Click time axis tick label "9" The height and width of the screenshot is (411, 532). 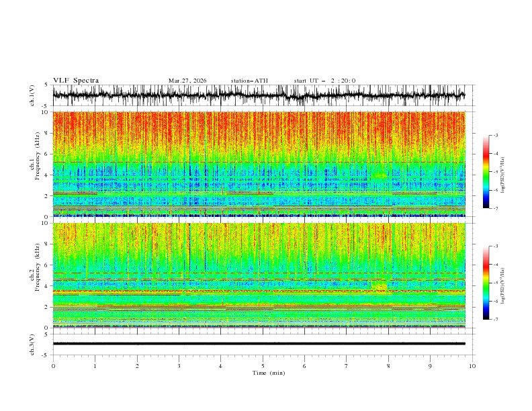(x=430, y=366)
